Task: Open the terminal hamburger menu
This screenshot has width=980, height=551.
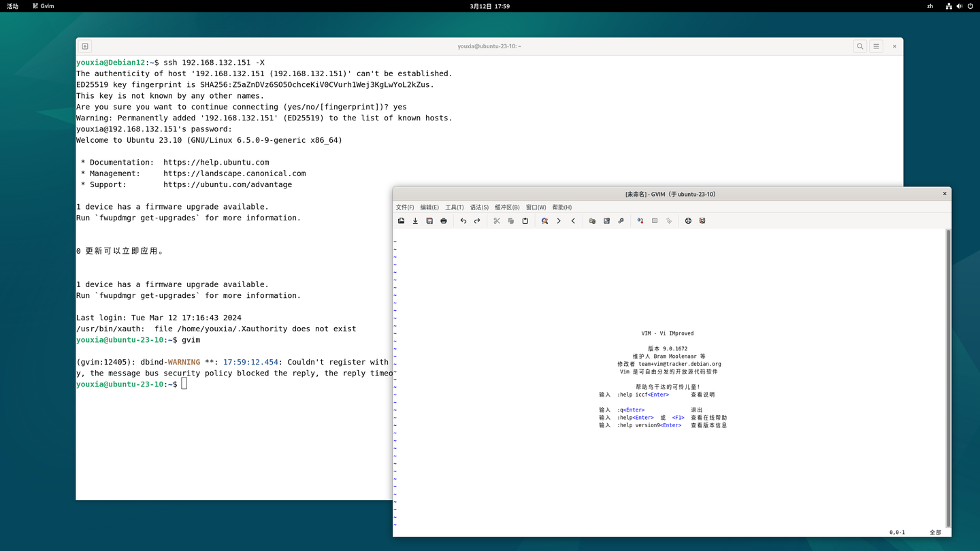Action: [x=876, y=46]
